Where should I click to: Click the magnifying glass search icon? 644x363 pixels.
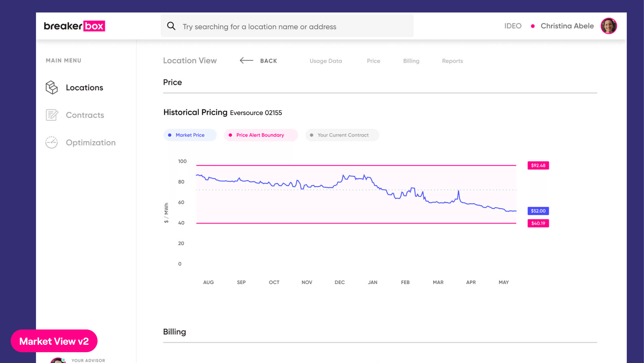coord(171,26)
